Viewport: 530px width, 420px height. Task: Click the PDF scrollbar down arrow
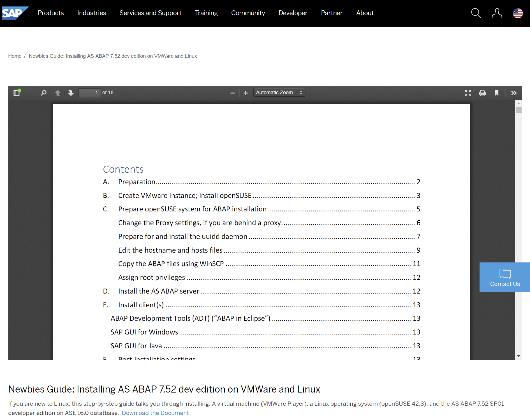[519, 356]
